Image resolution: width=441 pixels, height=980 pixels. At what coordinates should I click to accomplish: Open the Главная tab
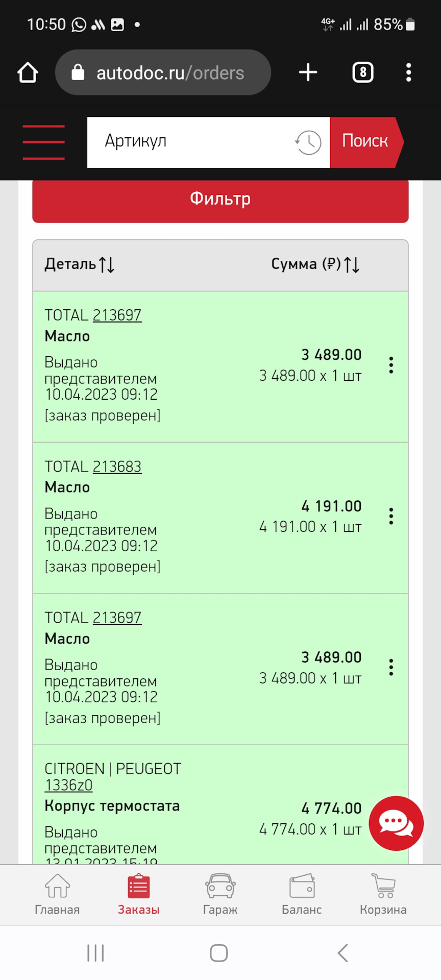[57, 894]
